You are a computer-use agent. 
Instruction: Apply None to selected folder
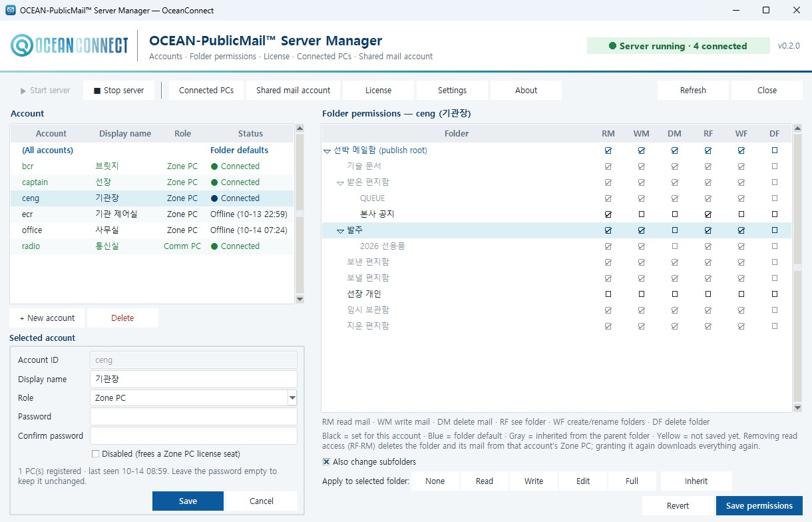tap(435, 481)
